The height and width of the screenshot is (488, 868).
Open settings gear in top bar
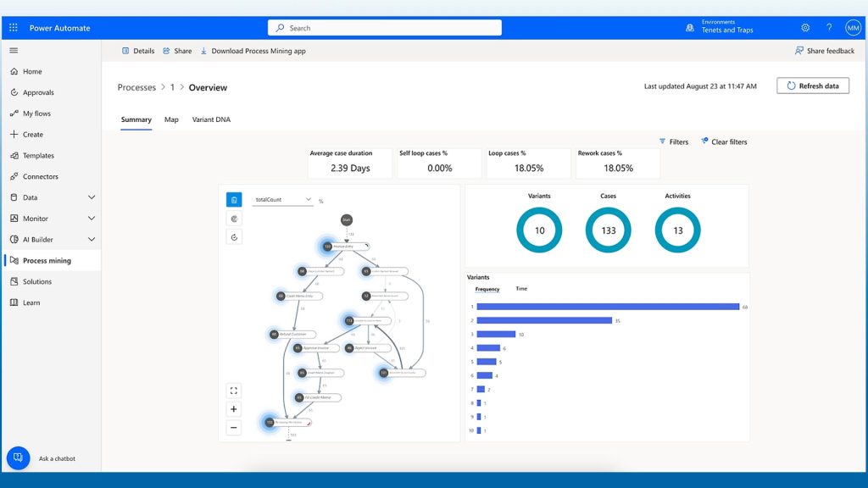tap(805, 28)
